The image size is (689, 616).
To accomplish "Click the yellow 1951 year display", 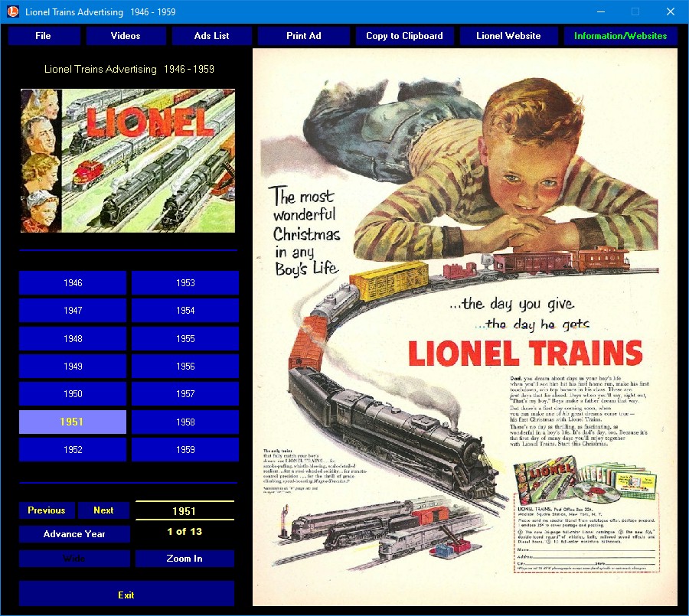I will (x=184, y=511).
